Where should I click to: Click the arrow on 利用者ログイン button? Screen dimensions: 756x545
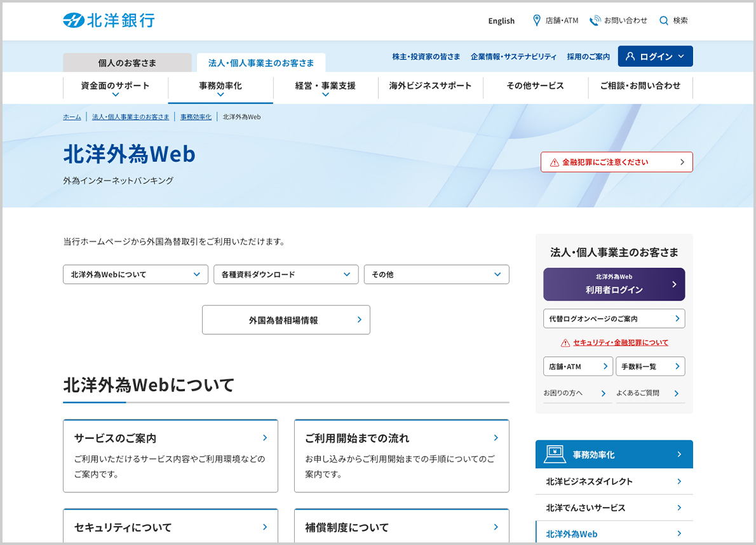(674, 285)
